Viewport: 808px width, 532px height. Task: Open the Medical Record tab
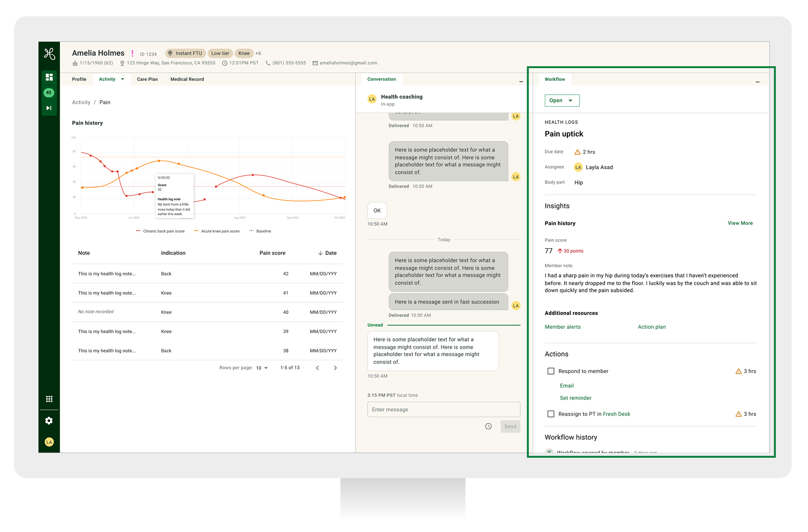[x=187, y=79]
